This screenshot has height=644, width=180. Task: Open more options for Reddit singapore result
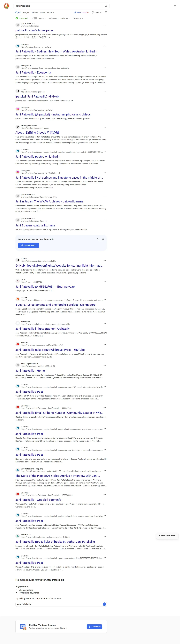click(105, 299)
